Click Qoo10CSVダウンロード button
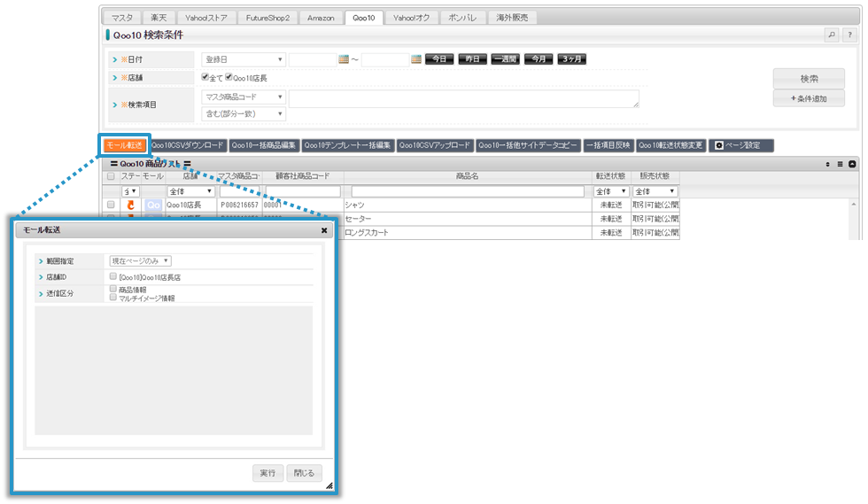Viewport: 868px width, 504px height. coord(188,145)
